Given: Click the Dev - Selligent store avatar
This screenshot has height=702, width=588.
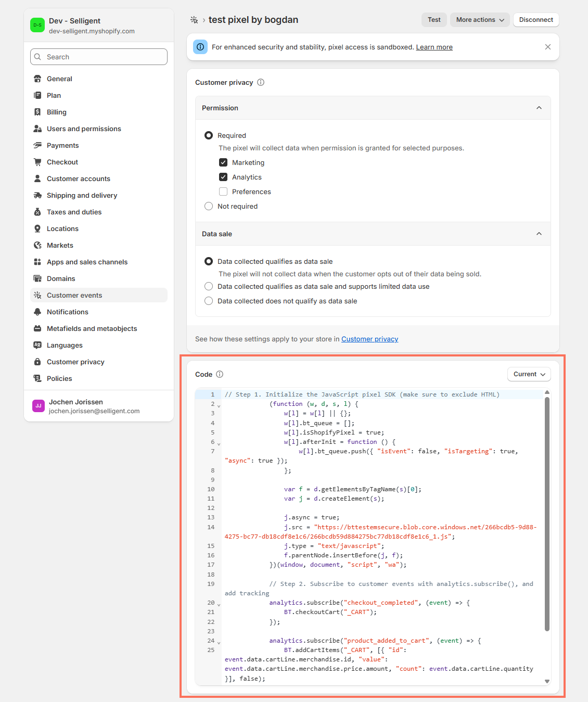Looking at the screenshot, I should [37, 25].
